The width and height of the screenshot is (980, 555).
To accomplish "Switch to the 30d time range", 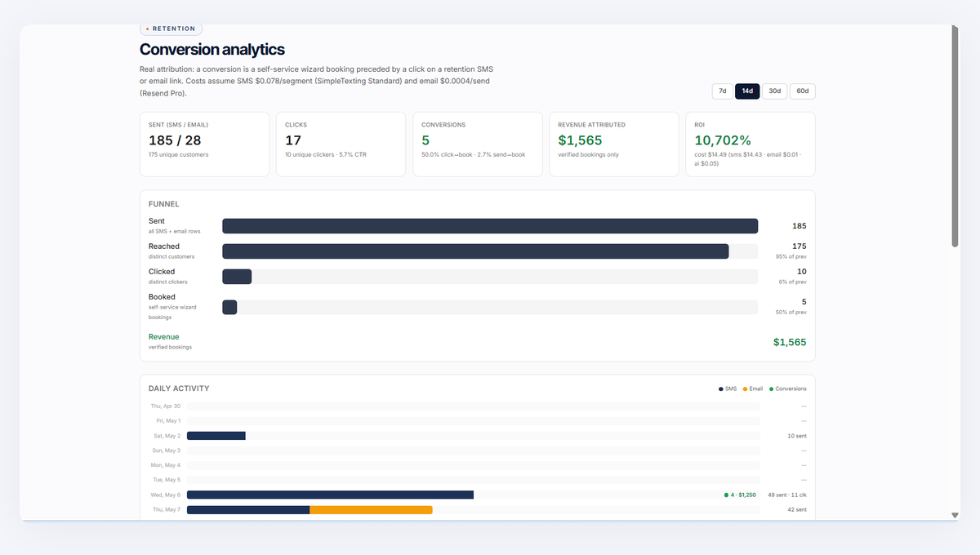I will (774, 91).
